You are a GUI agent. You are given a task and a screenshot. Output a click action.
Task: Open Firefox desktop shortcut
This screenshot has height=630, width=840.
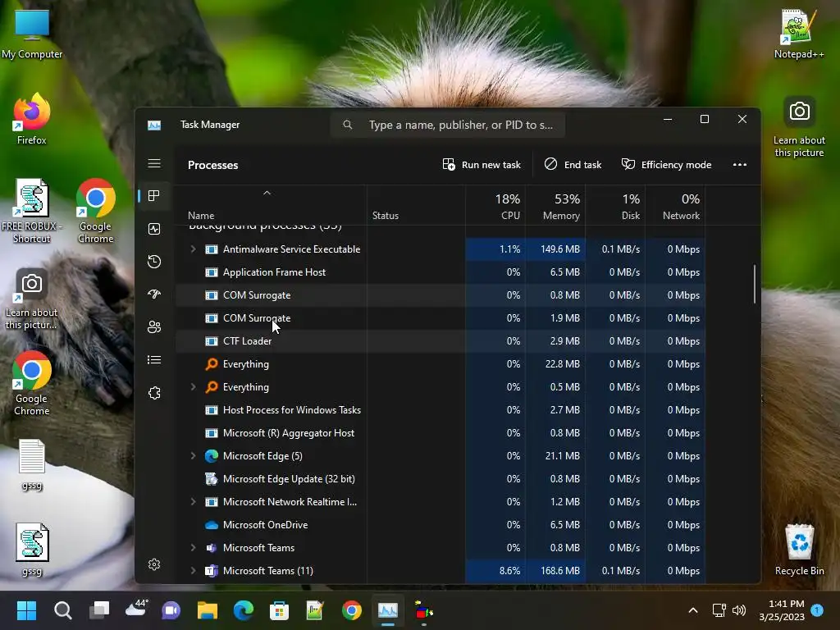pyautogui.click(x=32, y=119)
